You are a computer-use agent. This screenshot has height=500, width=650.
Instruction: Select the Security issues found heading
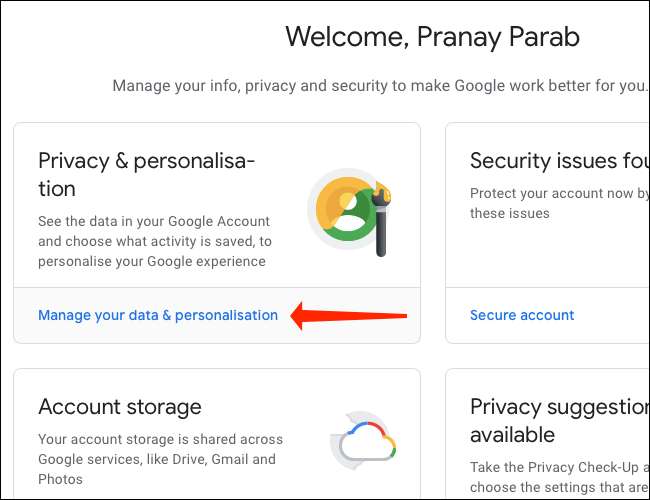click(x=559, y=161)
